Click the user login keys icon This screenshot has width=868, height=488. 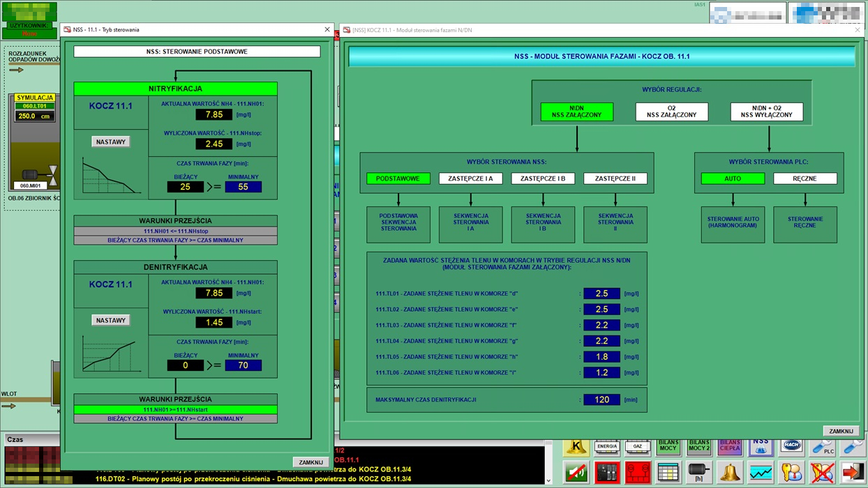point(791,472)
